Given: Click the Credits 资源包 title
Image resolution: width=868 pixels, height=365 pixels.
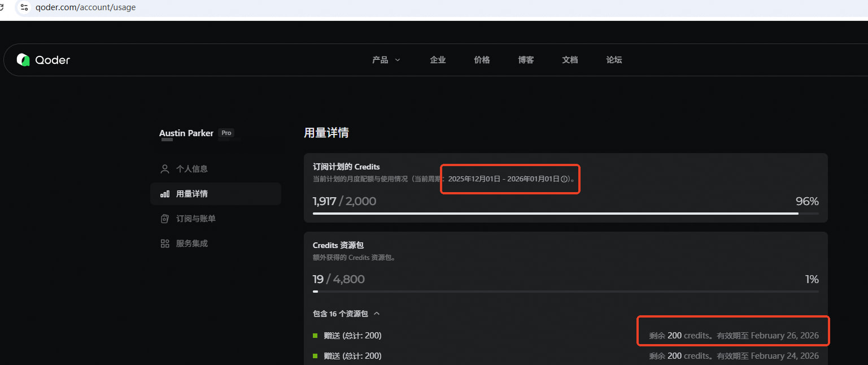Looking at the screenshot, I should tap(338, 245).
